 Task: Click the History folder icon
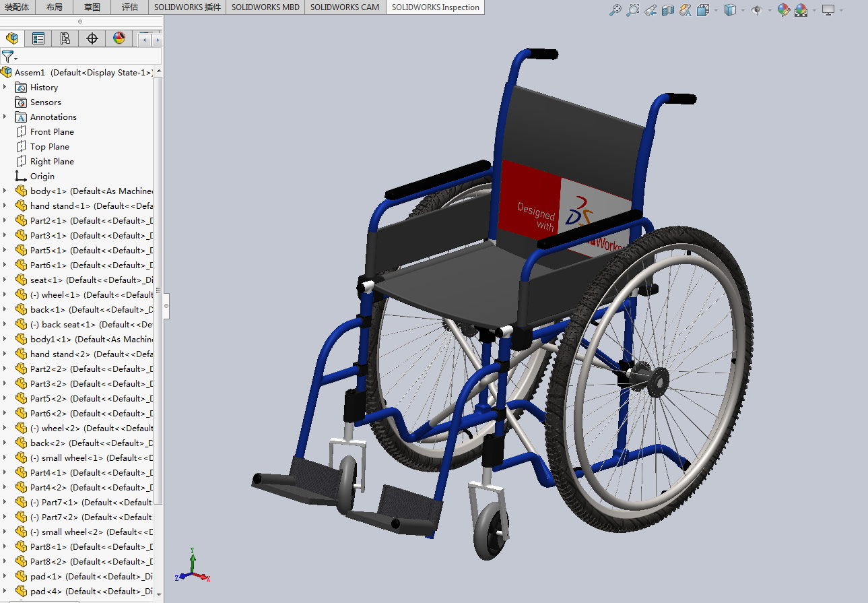pyautogui.click(x=21, y=87)
